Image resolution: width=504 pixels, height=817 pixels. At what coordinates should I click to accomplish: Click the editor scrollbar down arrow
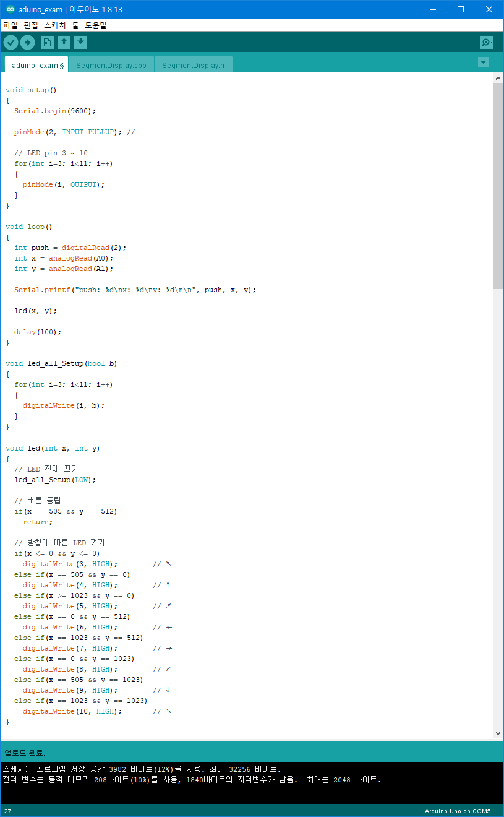click(x=498, y=733)
